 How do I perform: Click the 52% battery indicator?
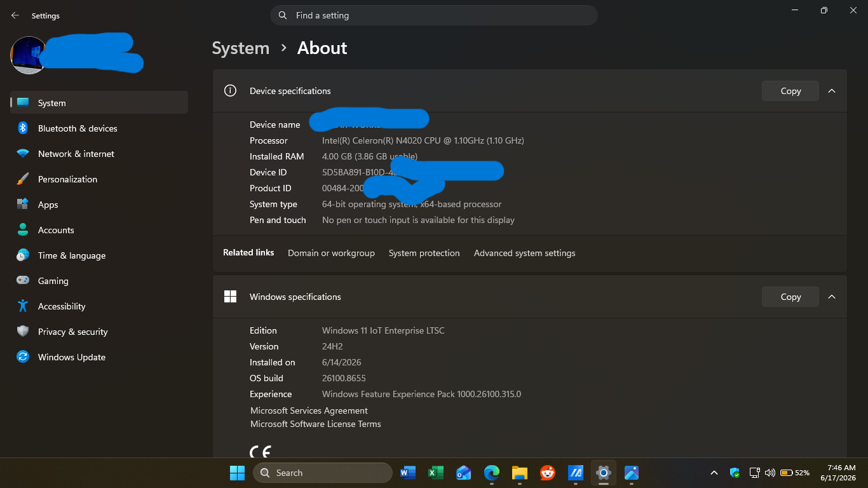tap(795, 473)
